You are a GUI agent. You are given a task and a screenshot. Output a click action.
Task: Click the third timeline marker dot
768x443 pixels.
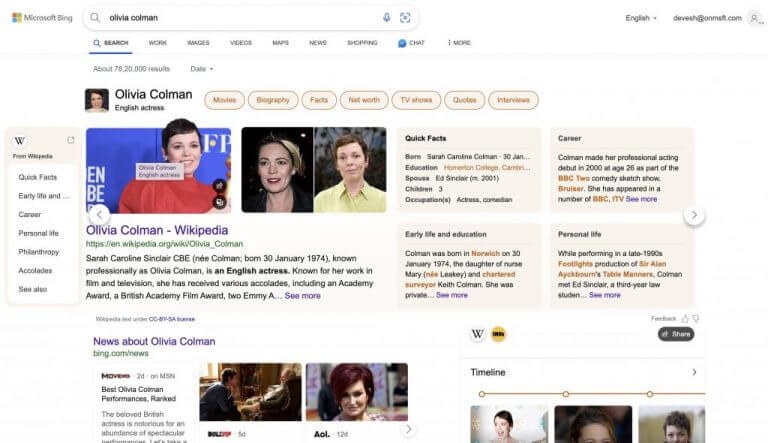click(x=649, y=394)
